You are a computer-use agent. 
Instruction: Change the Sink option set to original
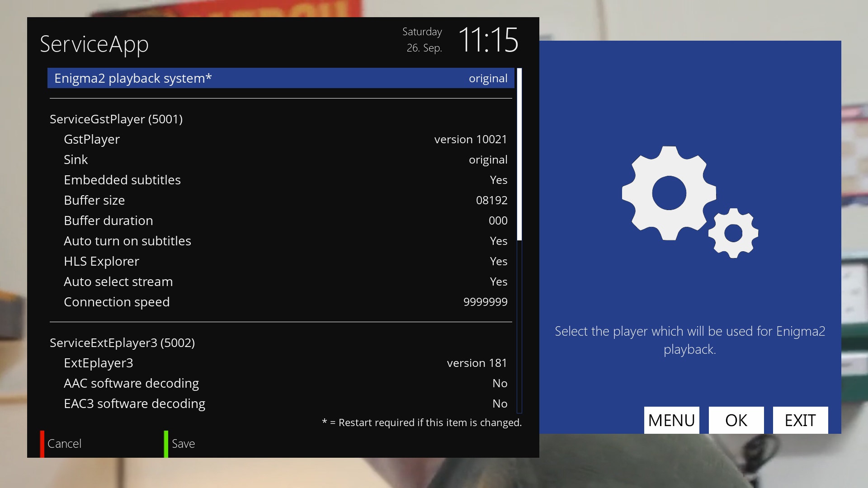tap(281, 160)
